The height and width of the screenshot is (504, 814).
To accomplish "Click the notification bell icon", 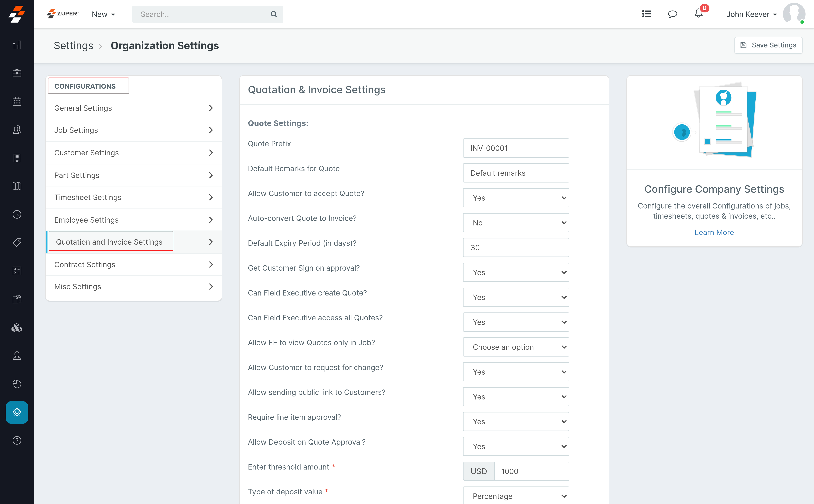I will pos(698,14).
